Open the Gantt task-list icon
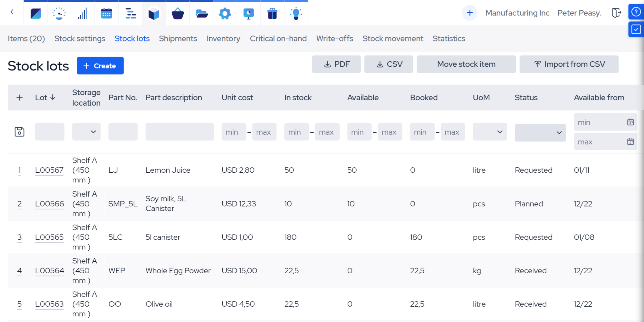Screen dimensions: 644x322 click(130, 13)
